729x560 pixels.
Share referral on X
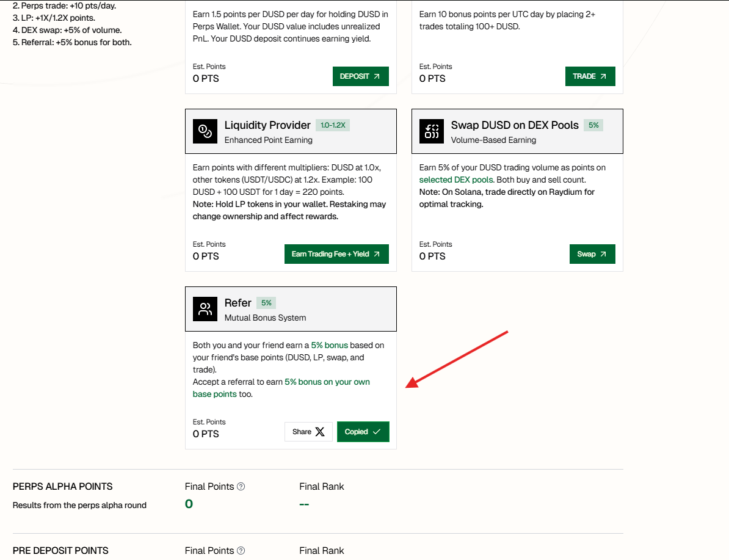point(308,432)
